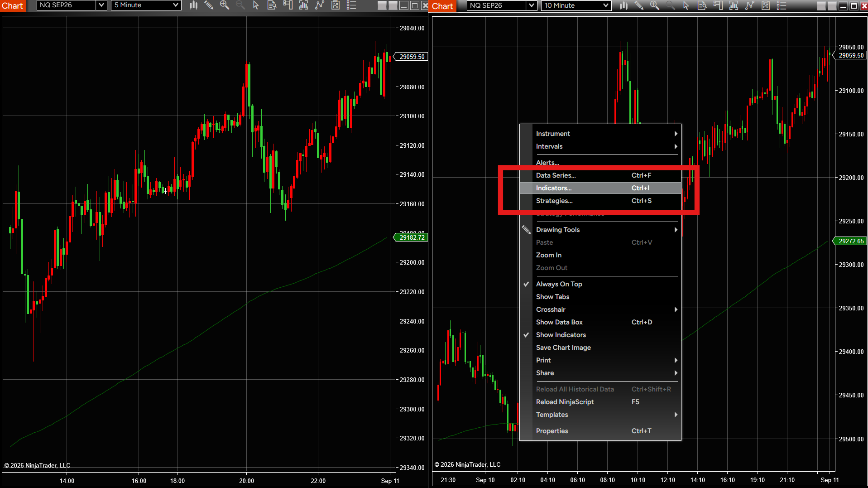Open instrument dropdown arrow in 5 Minute chart
868x488 pixels.
(x=101, y=5)
